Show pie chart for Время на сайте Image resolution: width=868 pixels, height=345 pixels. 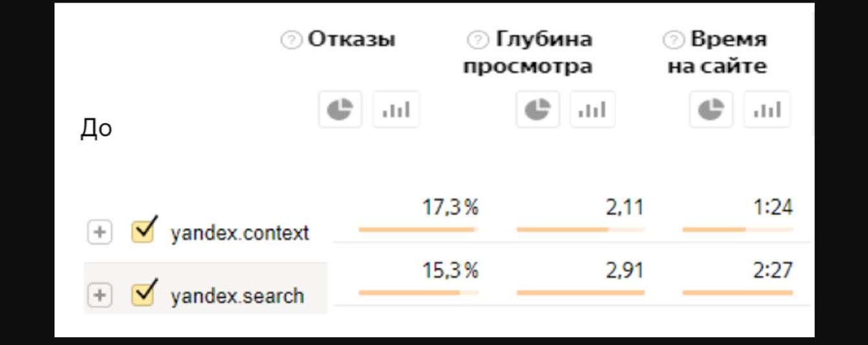[x=711, y=109]
